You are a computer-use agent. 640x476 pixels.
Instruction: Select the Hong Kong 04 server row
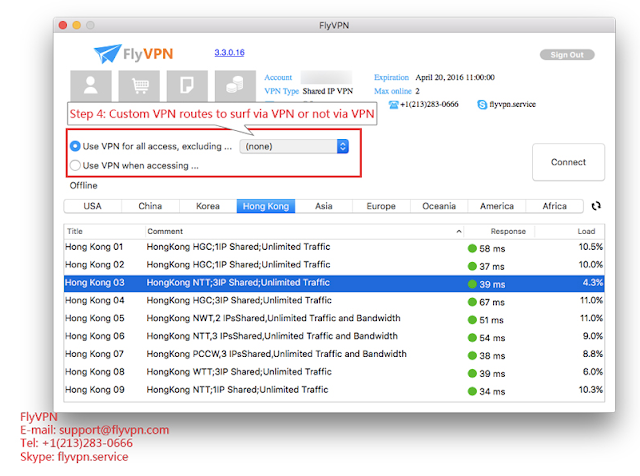click(x=334, y=301)
